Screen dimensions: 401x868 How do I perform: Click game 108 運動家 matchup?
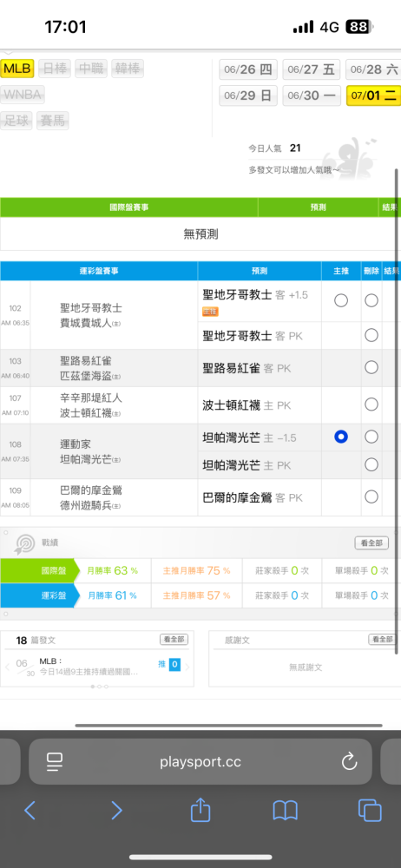click(91, 451)
